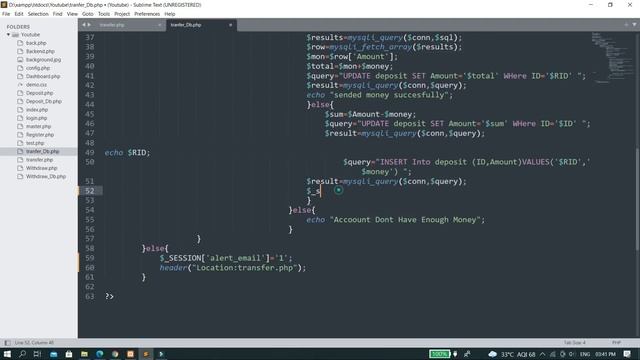Viewport: 640px width, 360px height.
Task: Open Deposit_Db.php in the sidebar
Action: coord(44,101)
